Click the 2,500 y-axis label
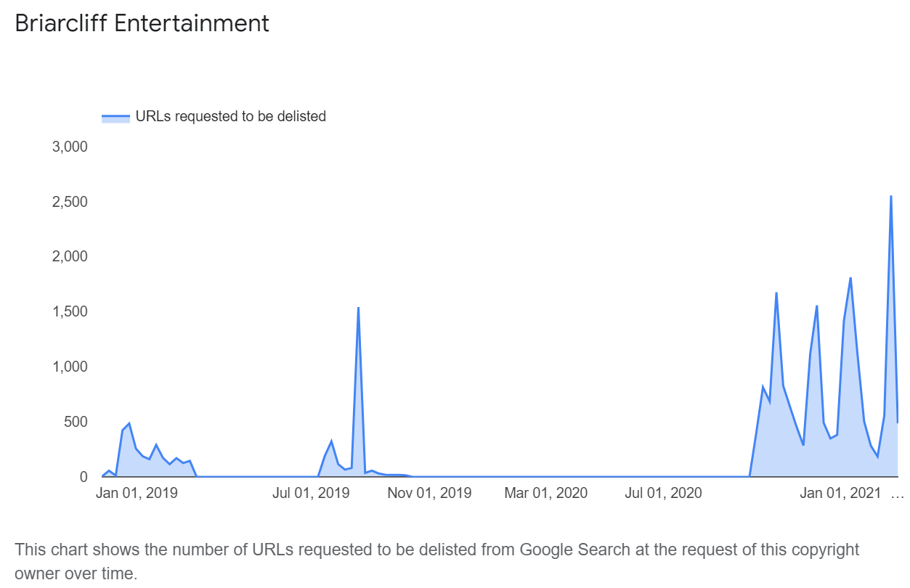This screenshot has width=910, height=588. [70, 202]
